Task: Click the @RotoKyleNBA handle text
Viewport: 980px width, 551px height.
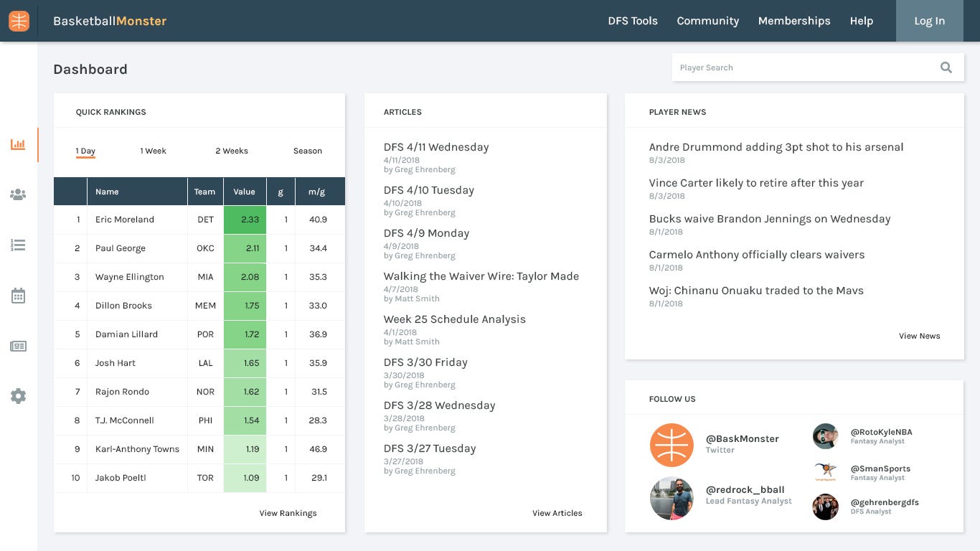Action: click(882, 433)
